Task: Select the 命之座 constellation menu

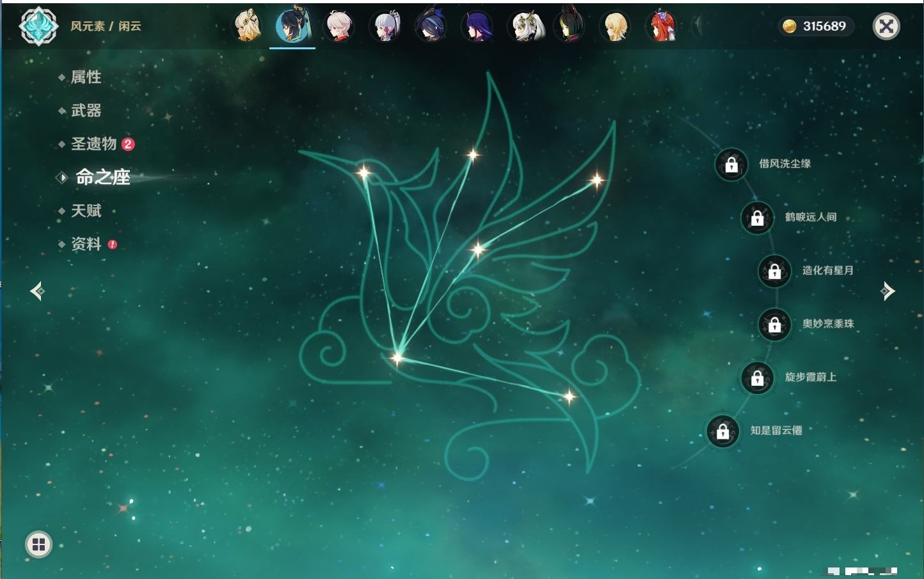Action: (x=102, y=177)
